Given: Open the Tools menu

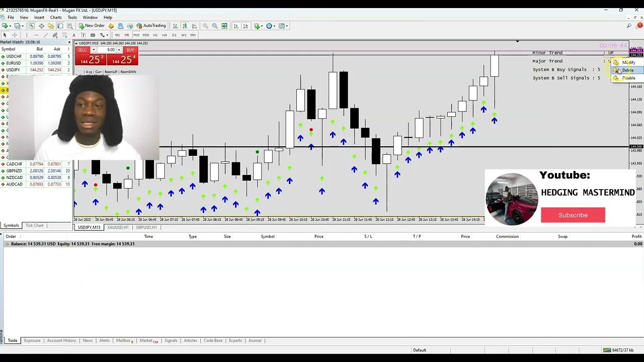Looking at the screenshot, I should pos(72,18).
